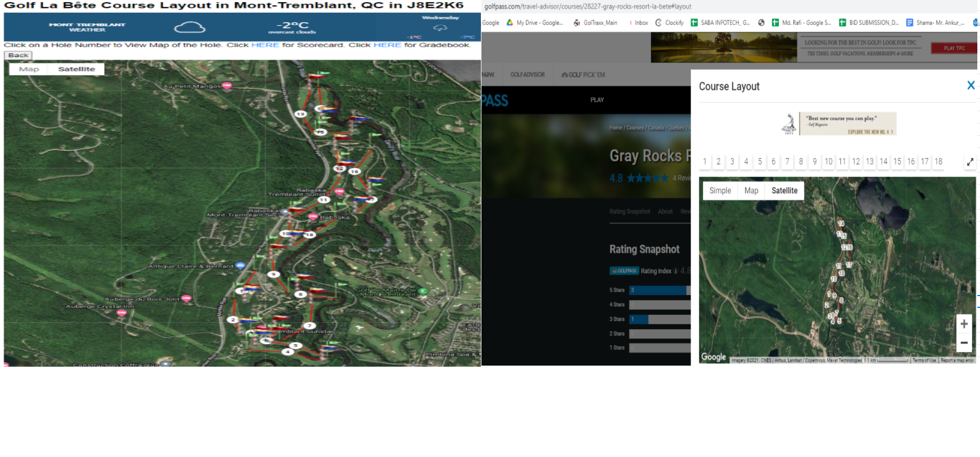Open the About tab on golfpass page
This screenshot has width=980, height=457.
point(665,212)
